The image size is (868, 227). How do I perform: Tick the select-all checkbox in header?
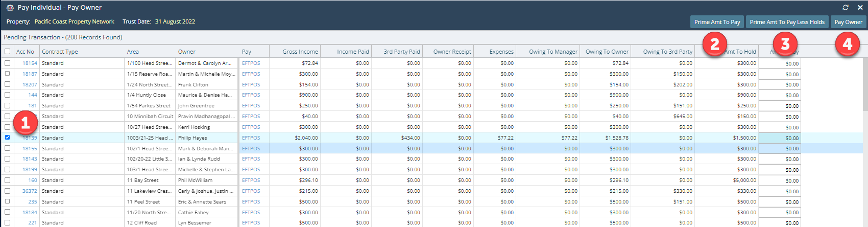click(x=7, y=52)
